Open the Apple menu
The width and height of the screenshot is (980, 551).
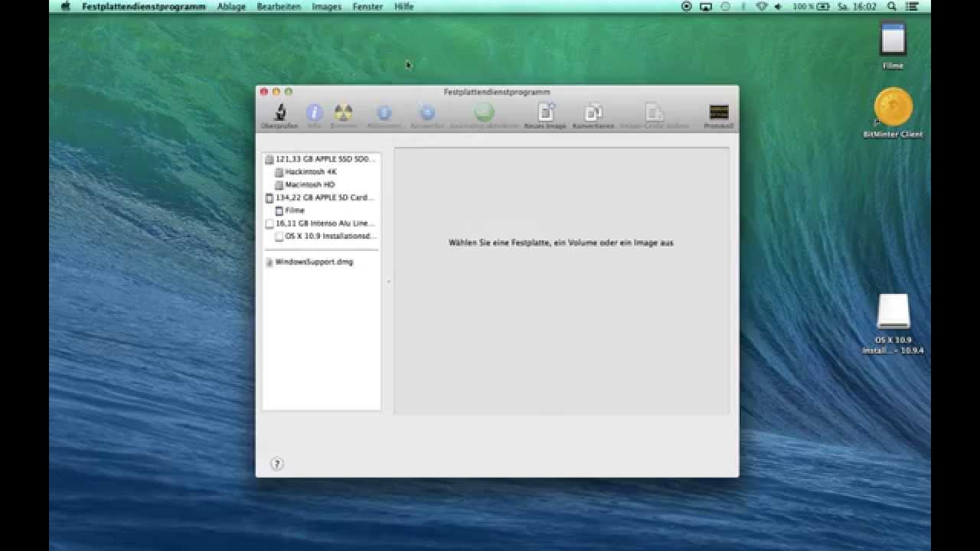pos(65,6)
